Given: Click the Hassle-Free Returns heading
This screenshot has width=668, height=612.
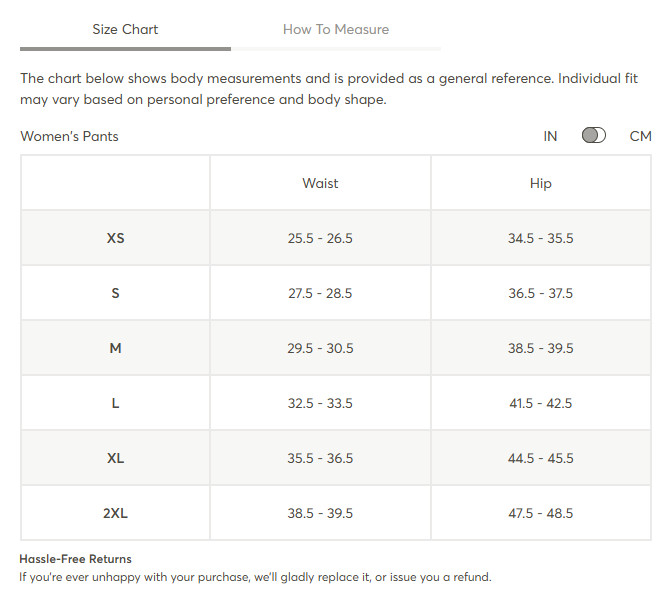Looking at the screenshot, I should (x=75, y=559).
